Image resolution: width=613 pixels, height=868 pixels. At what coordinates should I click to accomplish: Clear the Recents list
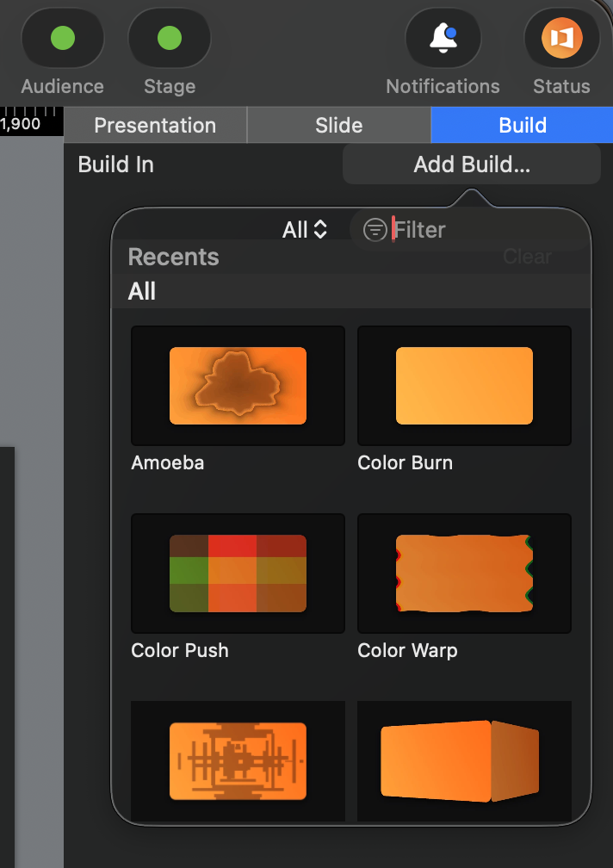(527, 257)
